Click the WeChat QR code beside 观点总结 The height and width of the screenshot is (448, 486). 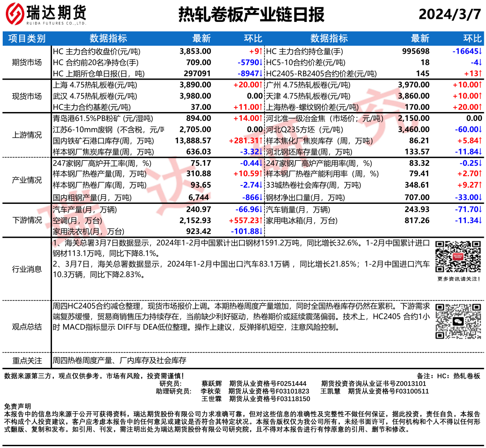pyautogui.click(x=458, y=321)
